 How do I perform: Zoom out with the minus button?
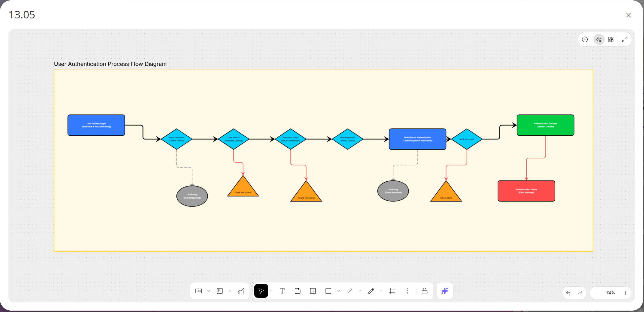click(596, 293)
